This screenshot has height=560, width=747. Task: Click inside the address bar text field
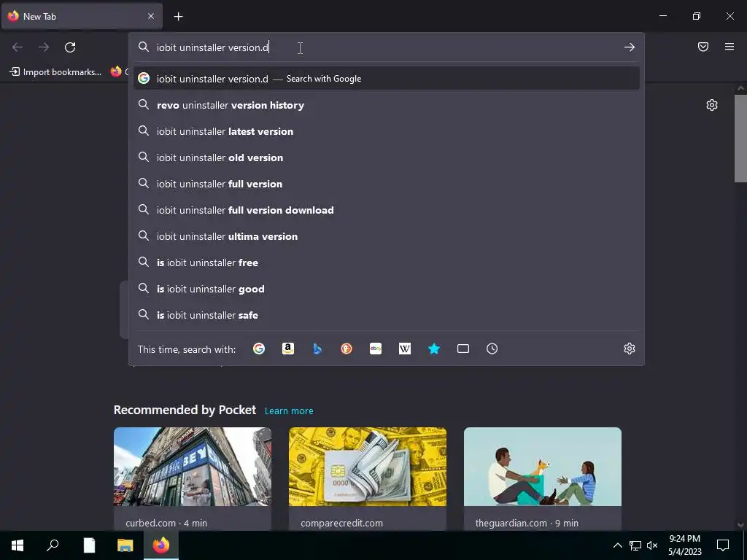click(x=386, y=47)
